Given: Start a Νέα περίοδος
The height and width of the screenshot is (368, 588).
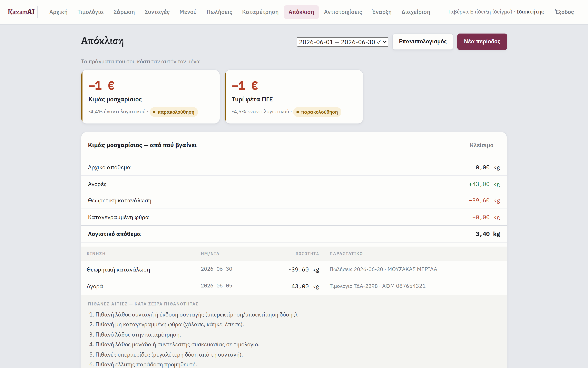Looking at the screenshot, I should [x=482, y=42].
